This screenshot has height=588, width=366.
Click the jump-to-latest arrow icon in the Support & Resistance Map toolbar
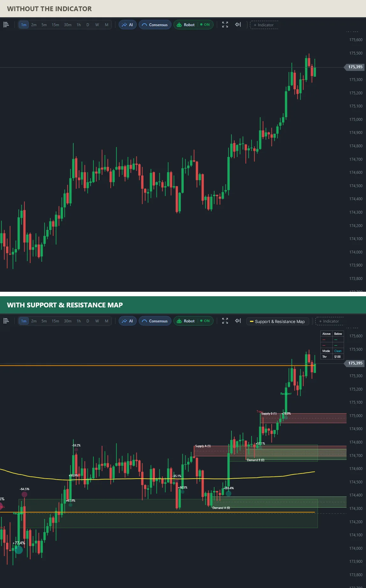coord(238,321)
